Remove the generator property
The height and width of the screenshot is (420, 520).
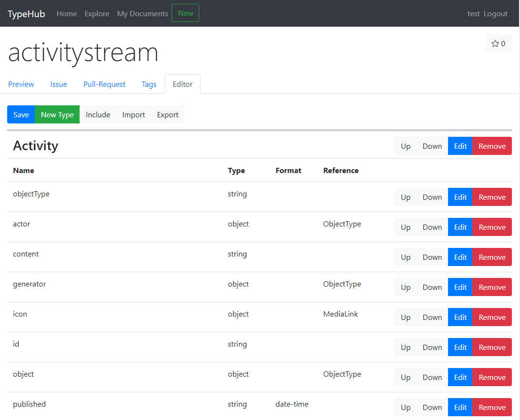coord(492,287)
